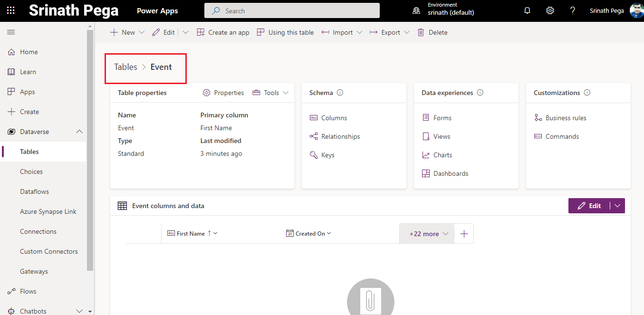Click the Schema info icon
The image size is (644, 315).
coord(340,93)
